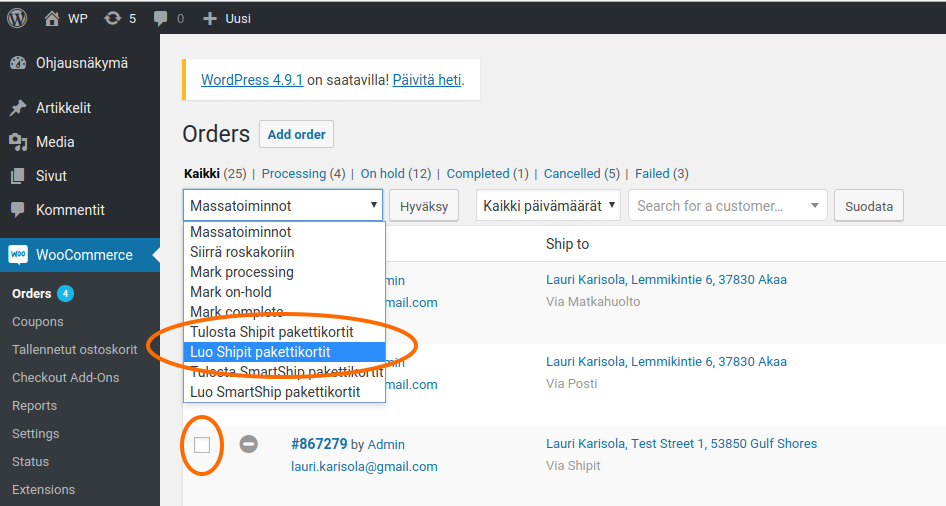Screen dimensions: 946x506
Task: Select Massatoiminnot option in the list
Action: pyautogui.click(x=284, y=232)
